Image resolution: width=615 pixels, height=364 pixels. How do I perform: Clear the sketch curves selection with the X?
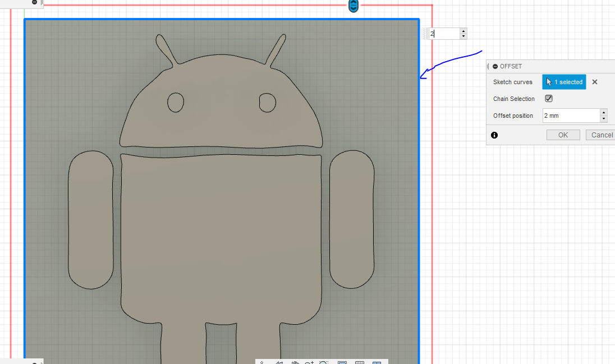tap(595, 82)
